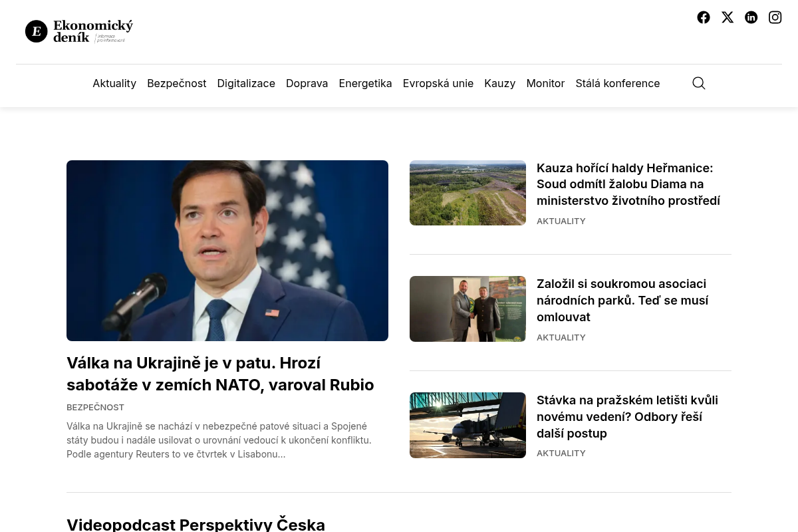Click AKTUALITY tag under Heřmanice article
Image resolution: width=798 pixels, height=532 pixels.
coord(561,221)
